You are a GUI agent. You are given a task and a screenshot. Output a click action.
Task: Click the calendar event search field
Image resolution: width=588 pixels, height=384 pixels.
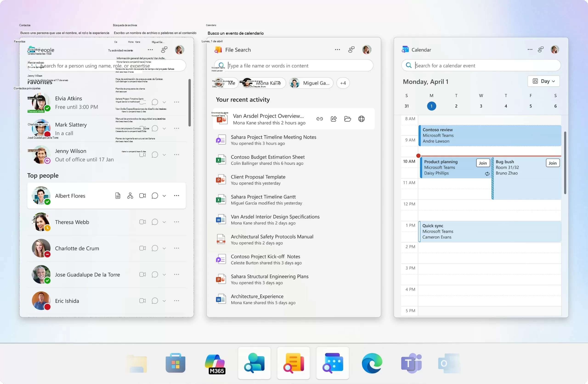pyautogui.click(x=481, y=65)
